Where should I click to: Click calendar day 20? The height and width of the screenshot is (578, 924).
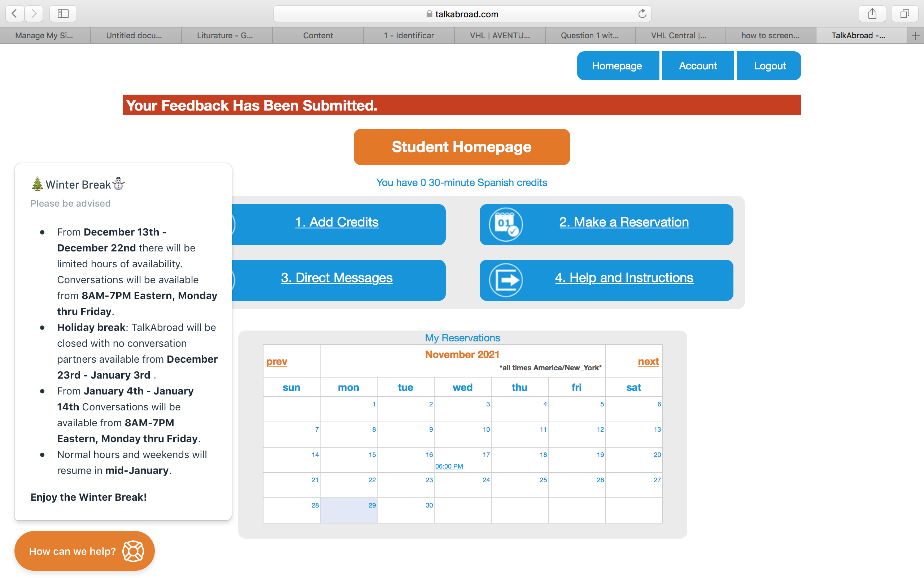click(x=633, y=460)
